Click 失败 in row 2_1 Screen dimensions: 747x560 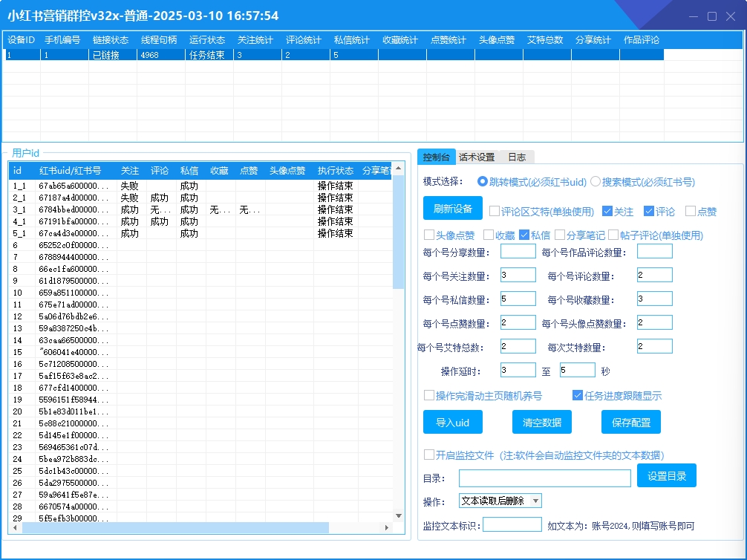(129, 198)
